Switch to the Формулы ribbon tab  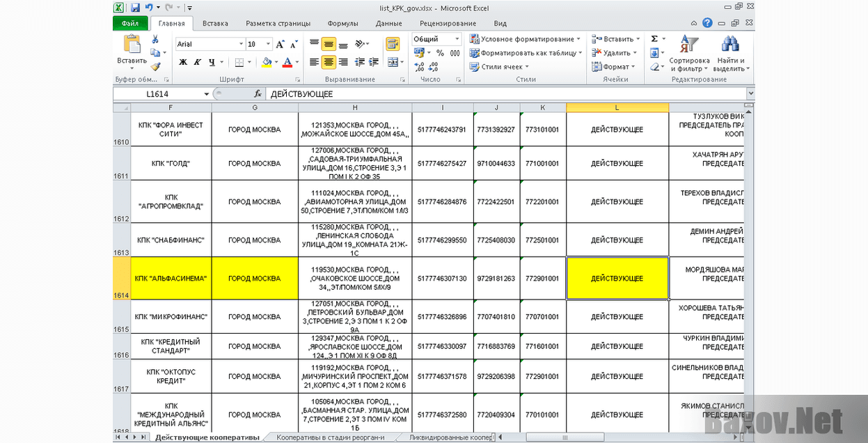pyautogui.click(x=342, y=23)
